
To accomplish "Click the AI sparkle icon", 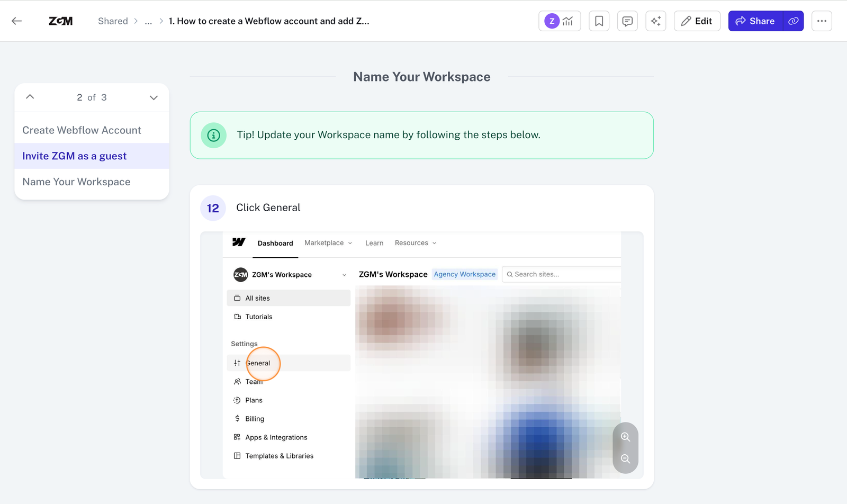I will click(655, 21).
